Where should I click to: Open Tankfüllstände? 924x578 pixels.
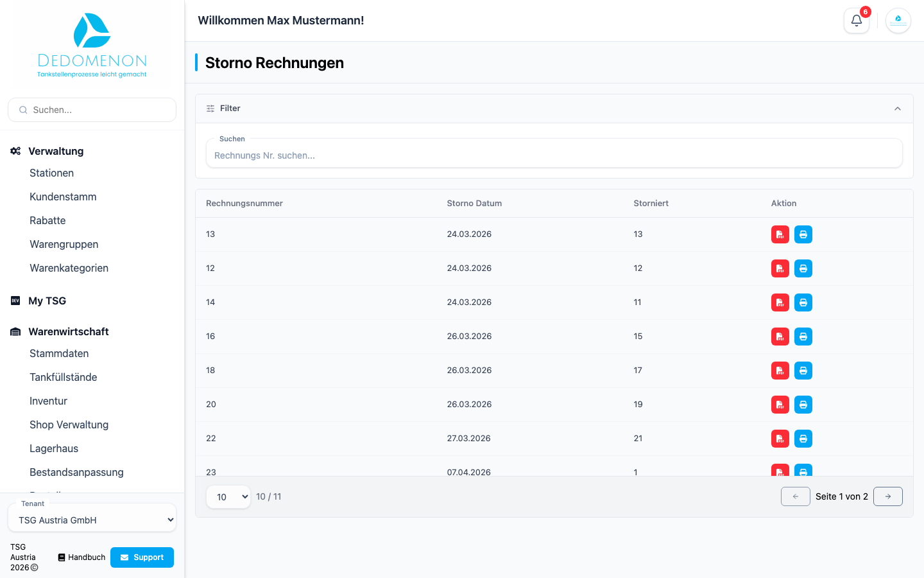pyautogui.click(x=63, y=377)
